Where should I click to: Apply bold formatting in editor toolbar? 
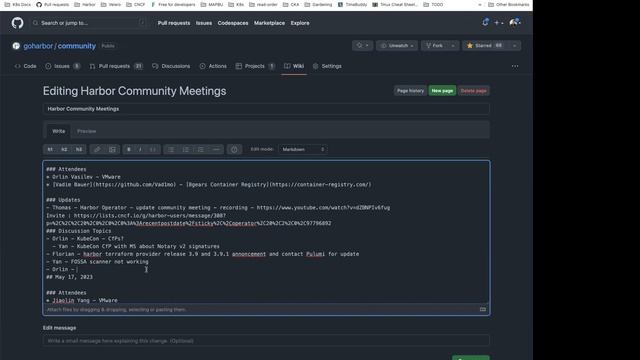pos(129,149)
